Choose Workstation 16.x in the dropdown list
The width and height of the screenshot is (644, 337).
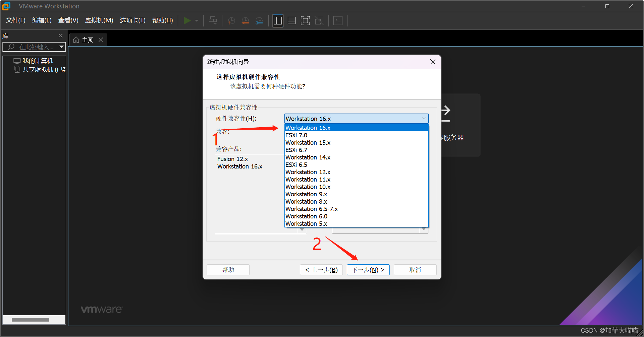click(356, 128)
